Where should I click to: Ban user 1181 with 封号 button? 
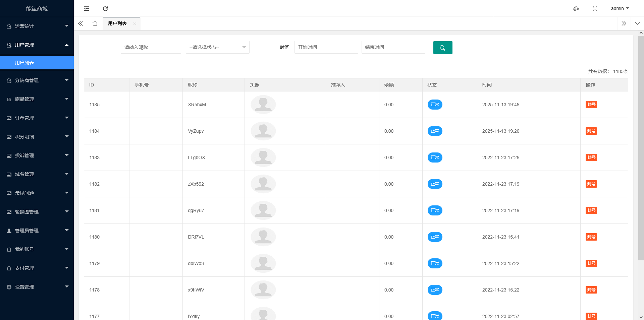tap(591, 210)
